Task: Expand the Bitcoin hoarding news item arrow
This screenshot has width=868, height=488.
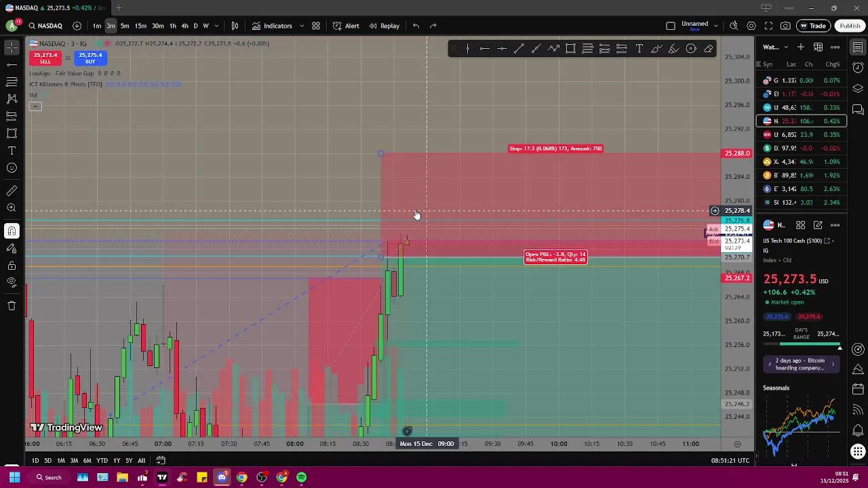Action: point(833,364)
